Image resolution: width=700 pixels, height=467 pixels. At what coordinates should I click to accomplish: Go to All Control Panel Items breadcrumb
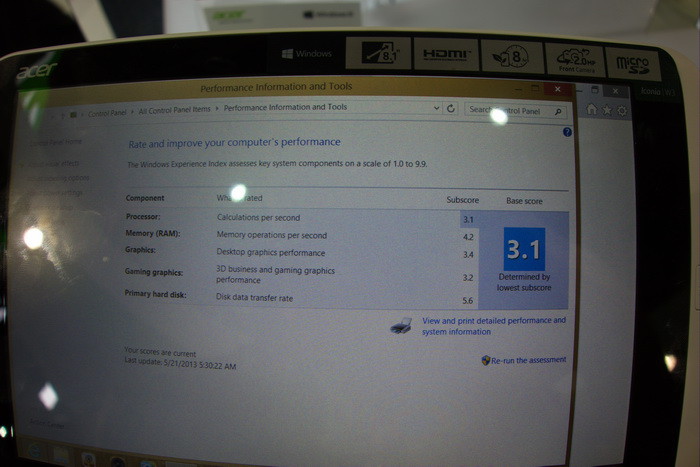pyautogui.click(x=175, y=110)
